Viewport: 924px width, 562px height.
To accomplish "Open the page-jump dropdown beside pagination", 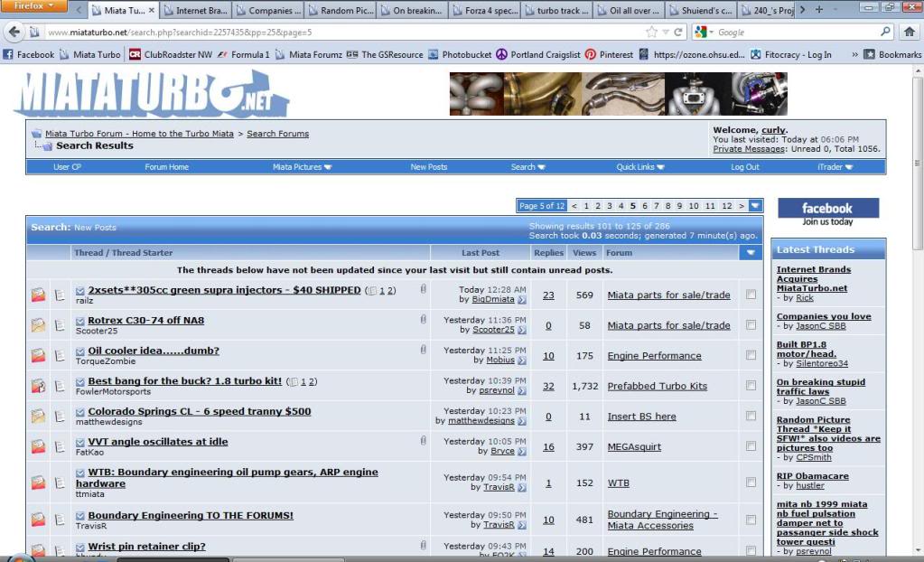I will pos(755,205).
